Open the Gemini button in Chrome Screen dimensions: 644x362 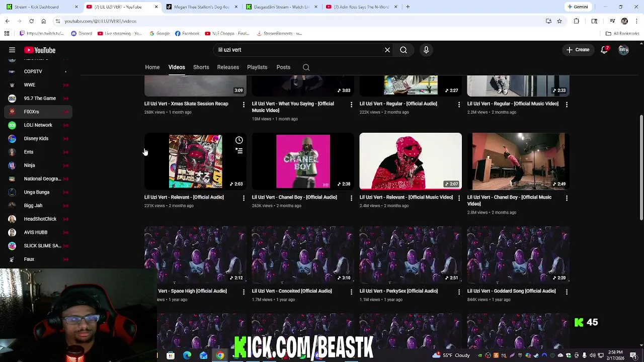(578, 7)
